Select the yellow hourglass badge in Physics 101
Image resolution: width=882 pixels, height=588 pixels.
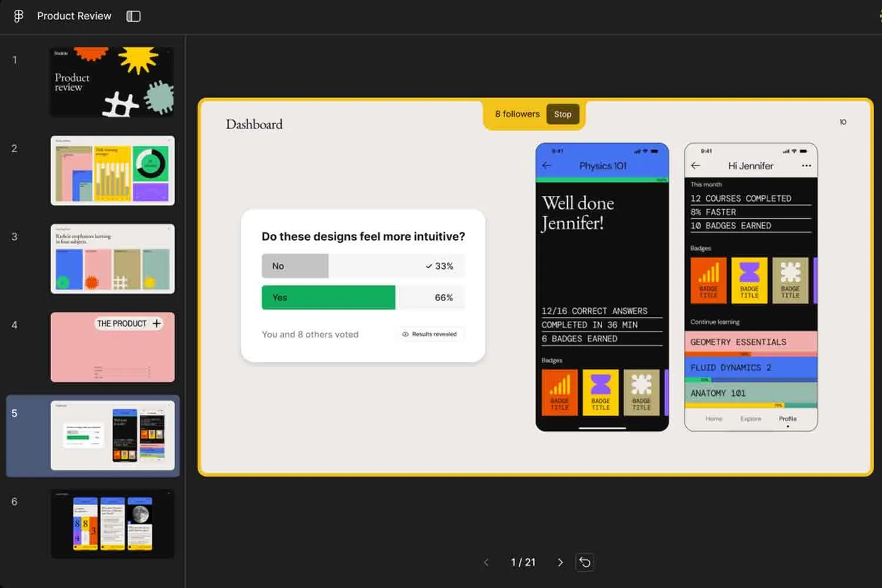tap(600, 392)
